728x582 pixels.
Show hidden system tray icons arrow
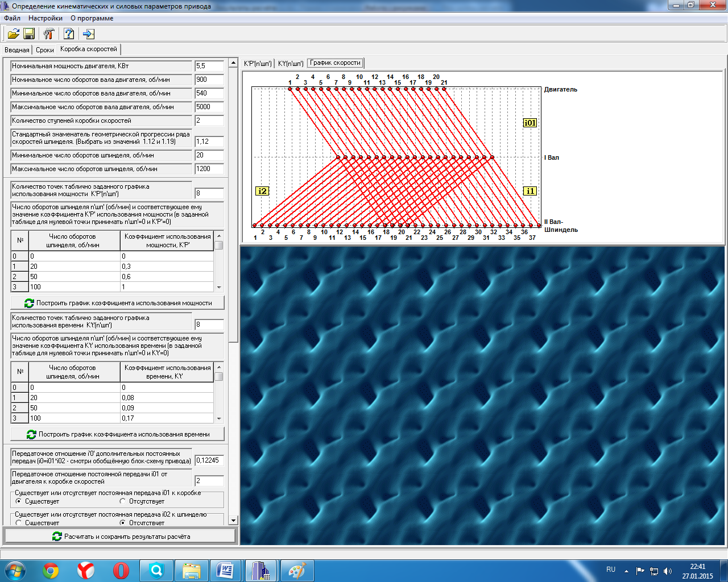(626, 571)
